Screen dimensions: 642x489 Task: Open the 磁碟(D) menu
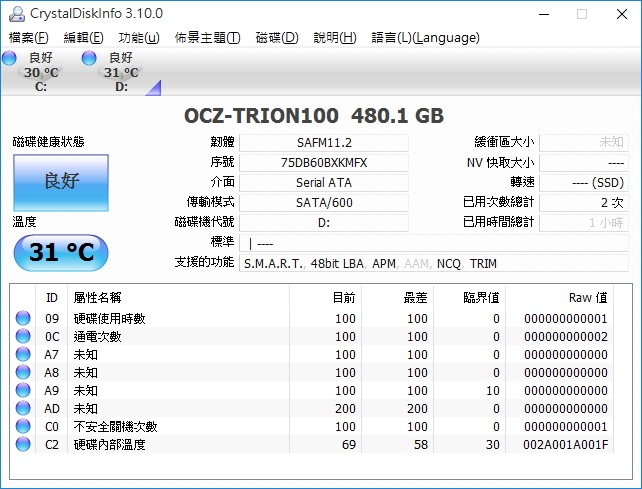point(277,38)
